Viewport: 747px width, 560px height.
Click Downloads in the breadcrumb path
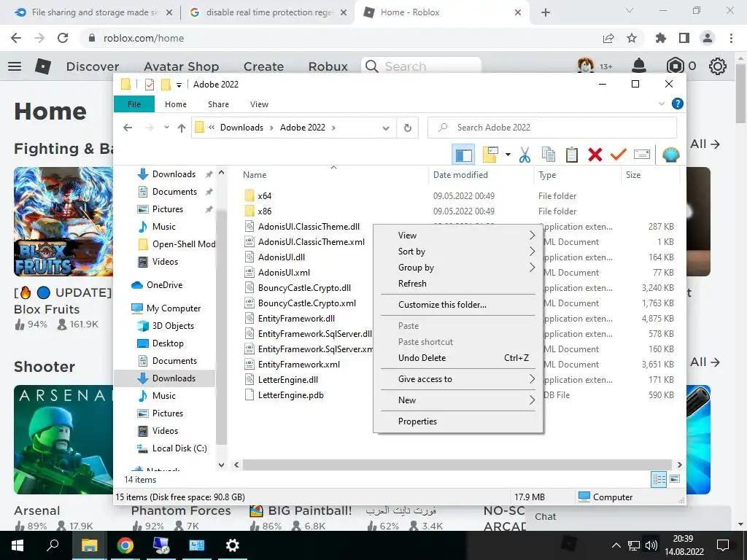(x=241, y=128)
